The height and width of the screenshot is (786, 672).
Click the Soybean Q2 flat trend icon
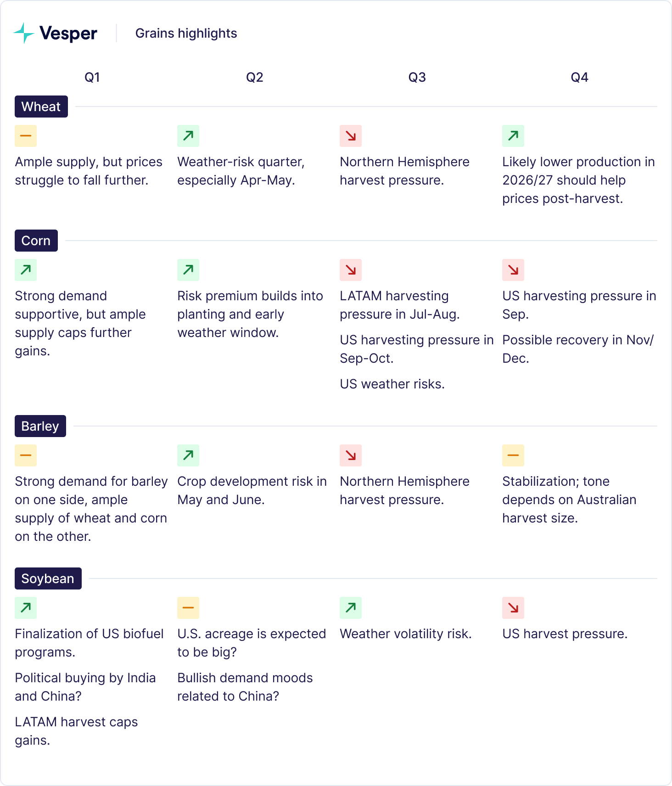[188, 608]
